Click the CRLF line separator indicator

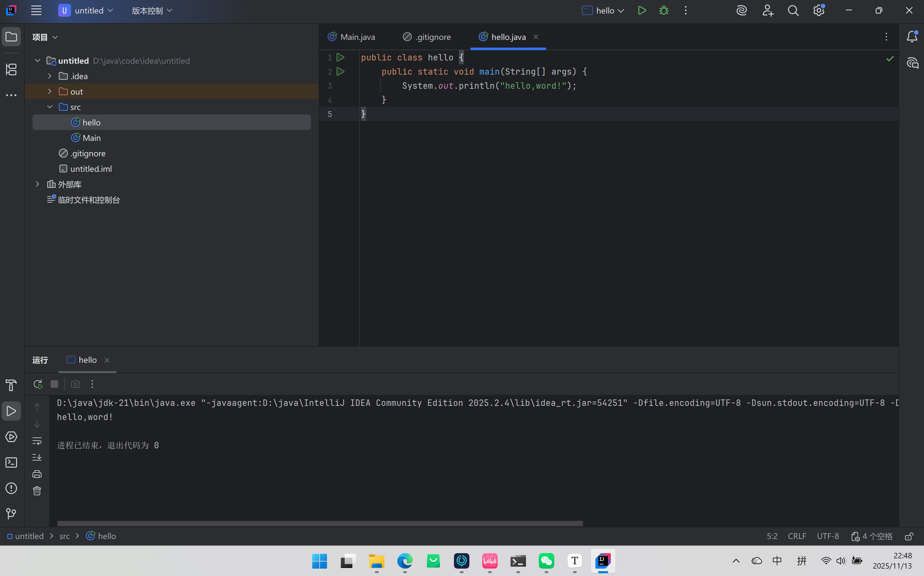coord(797,536)
